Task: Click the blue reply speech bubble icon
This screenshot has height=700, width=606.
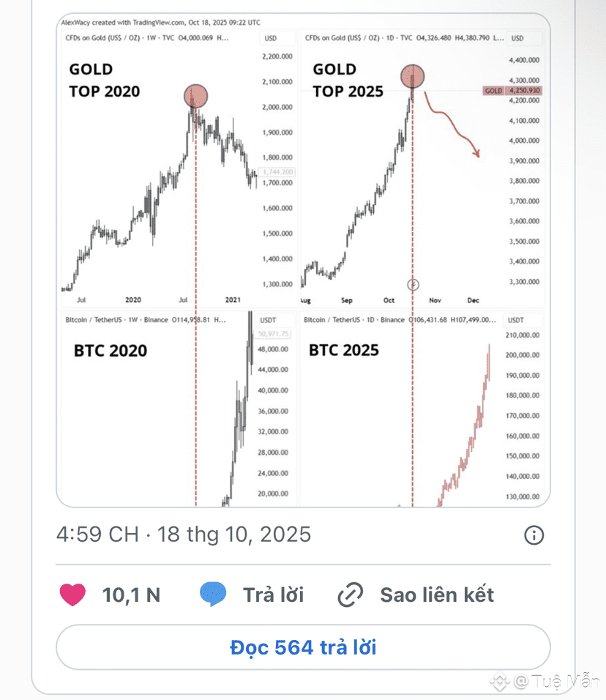Action: click(x=213, y=595)
